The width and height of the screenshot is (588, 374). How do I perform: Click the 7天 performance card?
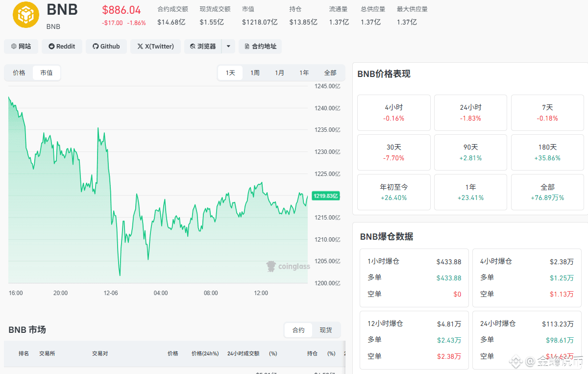tap(547, 113)
